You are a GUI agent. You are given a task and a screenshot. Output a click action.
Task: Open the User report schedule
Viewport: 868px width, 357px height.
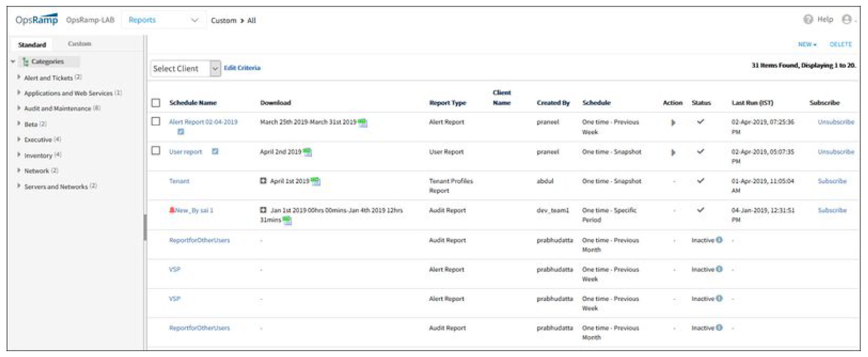point(185,152)
